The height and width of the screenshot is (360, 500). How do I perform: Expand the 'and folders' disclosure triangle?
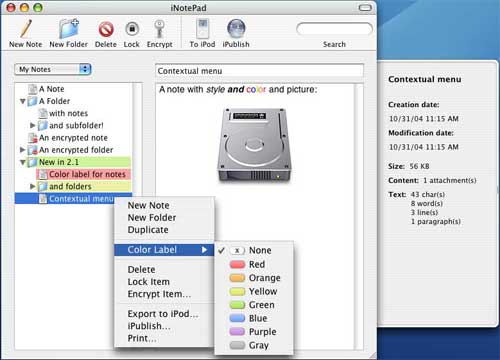(x=33, y=186)
